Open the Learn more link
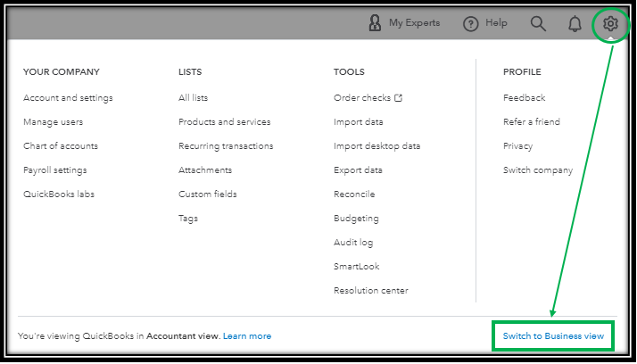Screen dimensions: 637x364 tap(247, 336)
